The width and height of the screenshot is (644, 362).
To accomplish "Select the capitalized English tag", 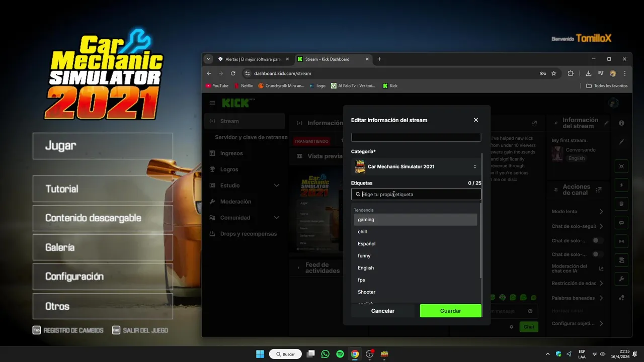I will pyautogui.click(x=416, y=268).
